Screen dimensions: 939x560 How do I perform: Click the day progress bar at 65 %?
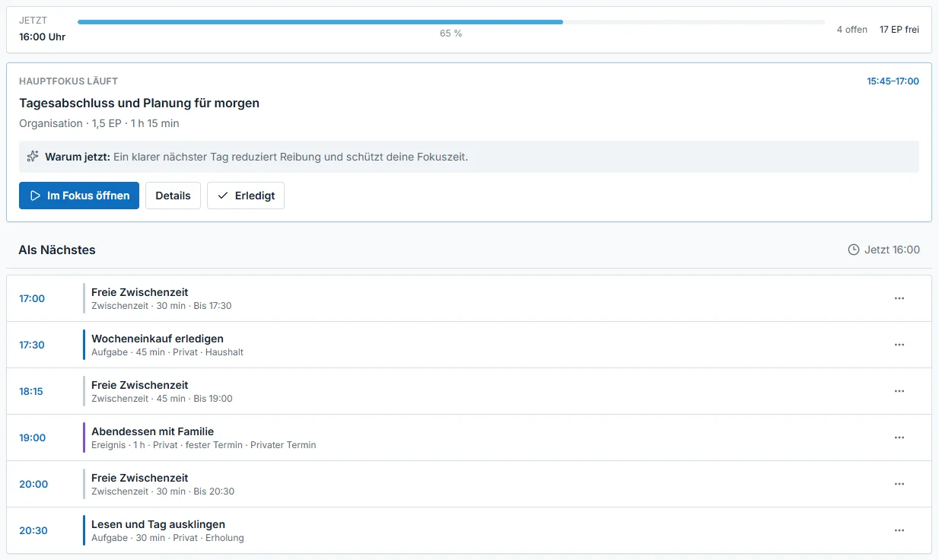coord(450,22)
